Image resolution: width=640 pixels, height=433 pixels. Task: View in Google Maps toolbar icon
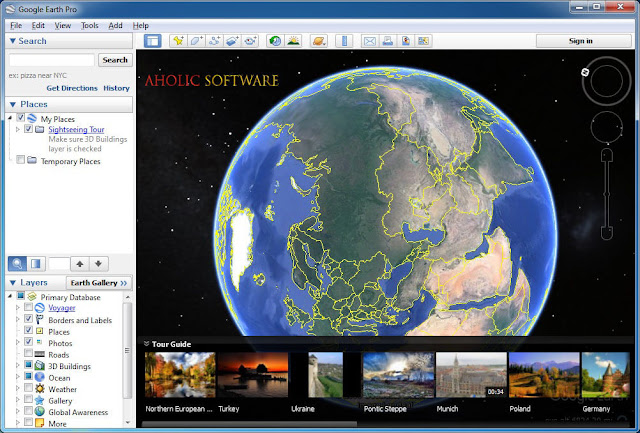click(x=424, y=41)
